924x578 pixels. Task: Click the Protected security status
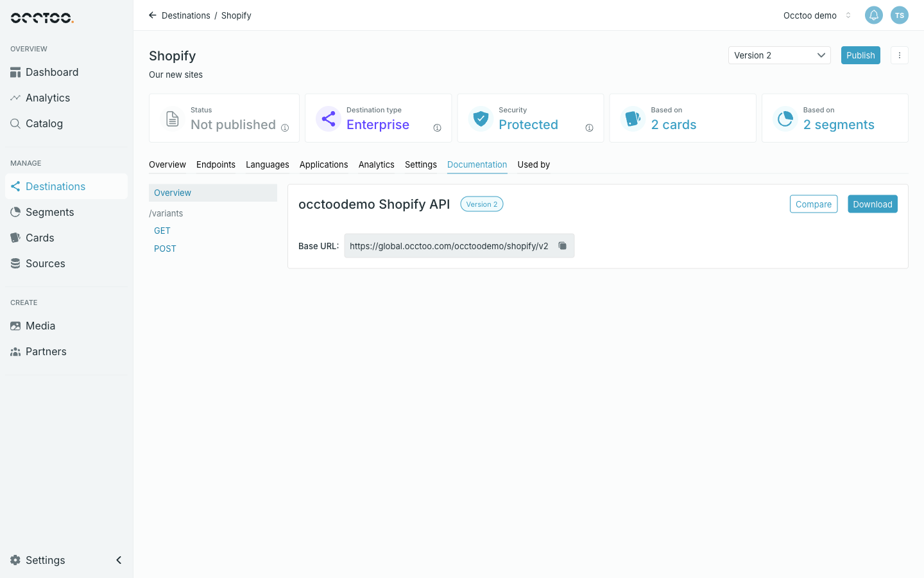point(529,125)
